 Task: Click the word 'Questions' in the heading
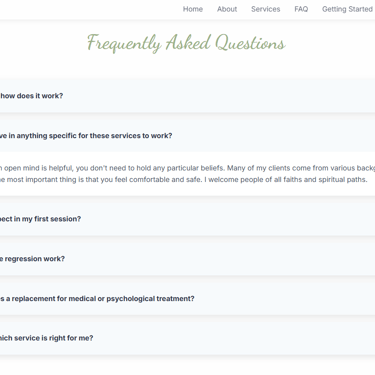pyautogui.click(x=250, y=43)
